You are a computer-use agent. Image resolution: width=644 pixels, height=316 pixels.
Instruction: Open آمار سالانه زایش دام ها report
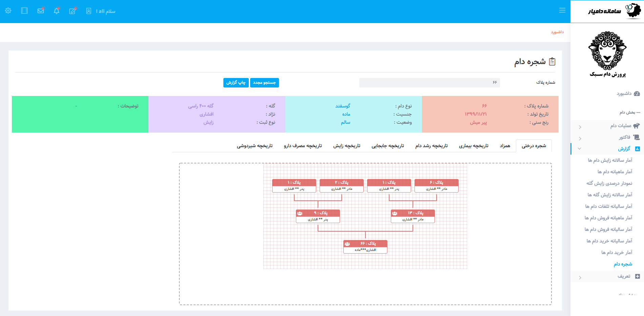point(610,160)
